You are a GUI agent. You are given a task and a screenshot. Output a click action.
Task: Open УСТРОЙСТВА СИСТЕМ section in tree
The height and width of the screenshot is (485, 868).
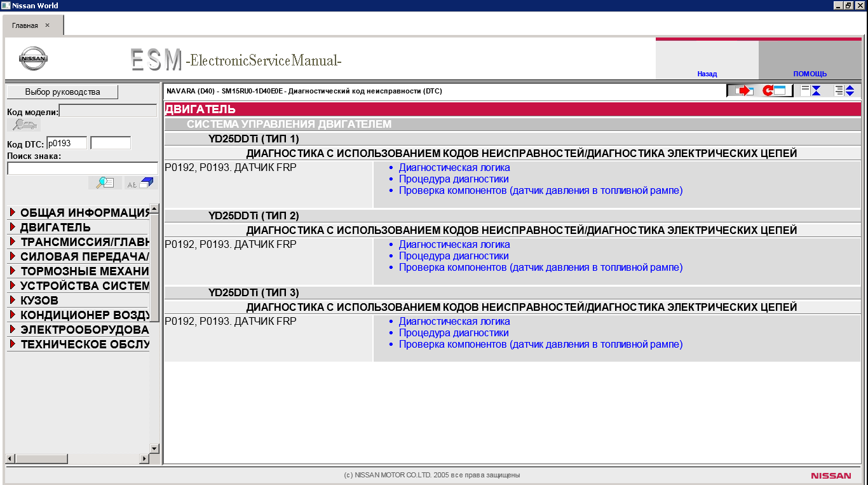[85, 285]
